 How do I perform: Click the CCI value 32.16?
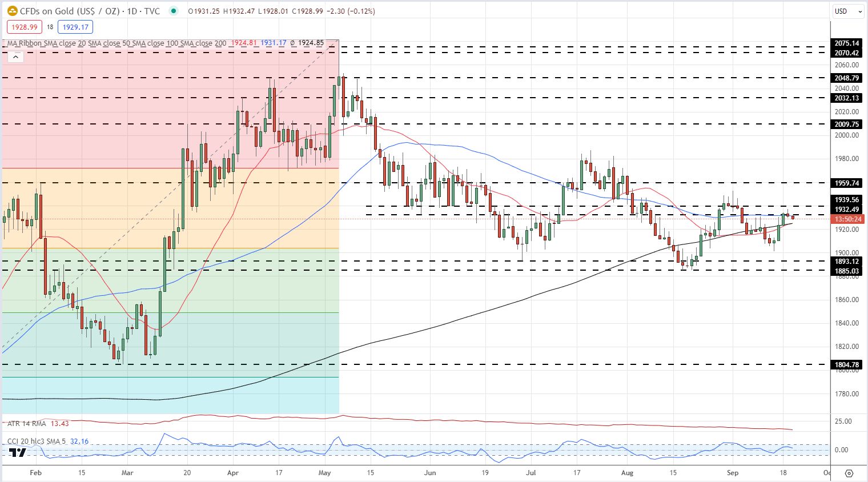tap(79, 441)
